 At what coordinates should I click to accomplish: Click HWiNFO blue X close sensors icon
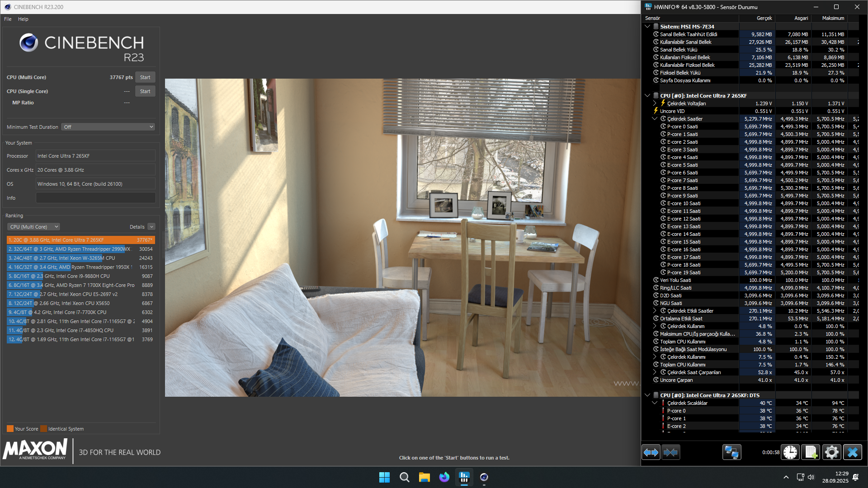(x=853, y=452)
